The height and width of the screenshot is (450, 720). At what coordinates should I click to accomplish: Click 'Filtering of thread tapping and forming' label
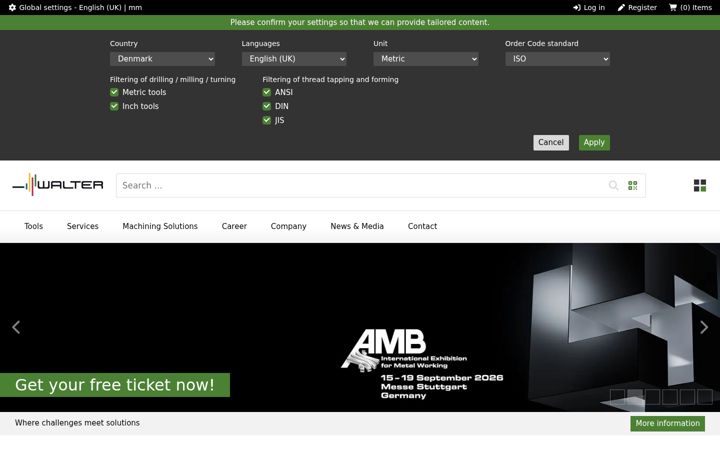click(x=330, y=79)
